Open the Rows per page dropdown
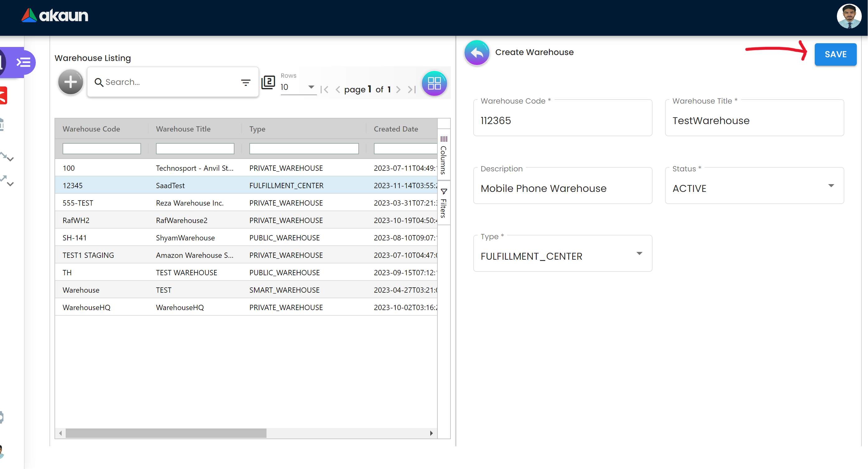The width and height of the screenshot is (868, 469). pyautogui.click(x=298, y=87)
